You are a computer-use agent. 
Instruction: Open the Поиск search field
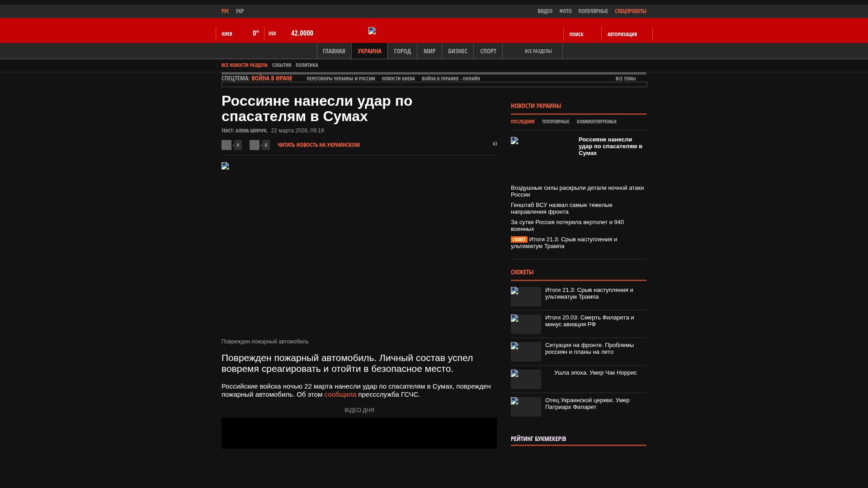tap(576, 34)
